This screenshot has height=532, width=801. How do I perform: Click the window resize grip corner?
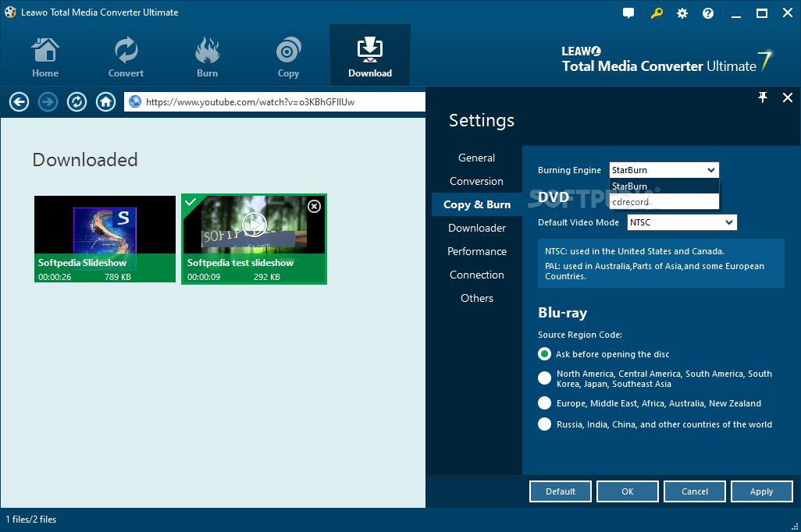[795, 527]
